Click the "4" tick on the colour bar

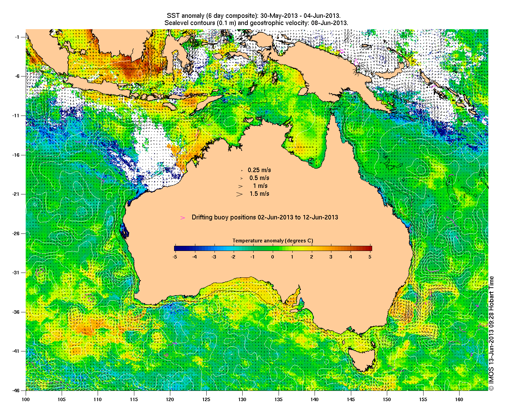coord(351,256)
